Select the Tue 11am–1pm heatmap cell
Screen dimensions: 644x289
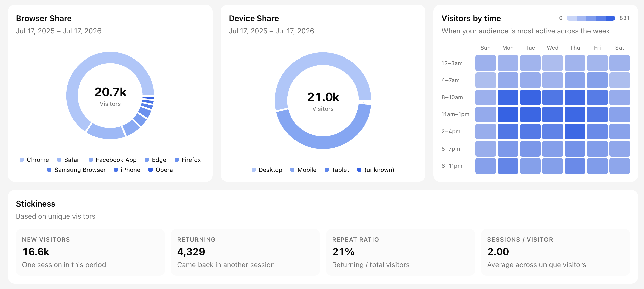pos(530,114)
